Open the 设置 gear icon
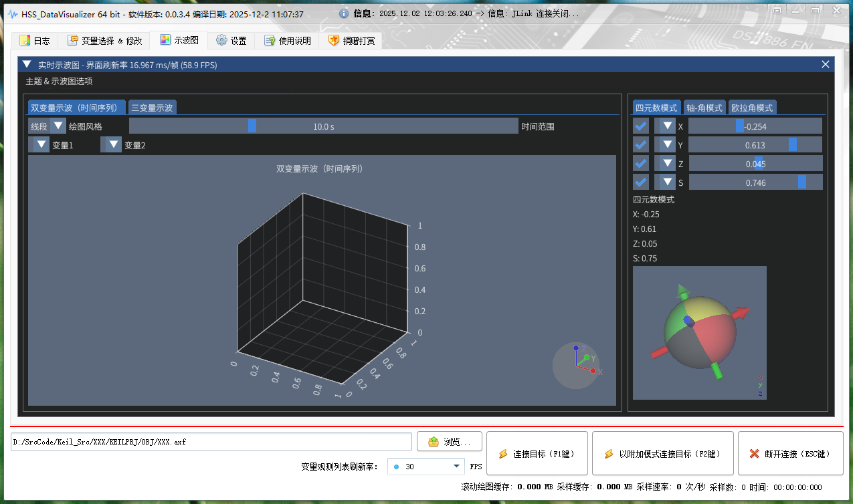853x504 pixels. tap(221, 40)
